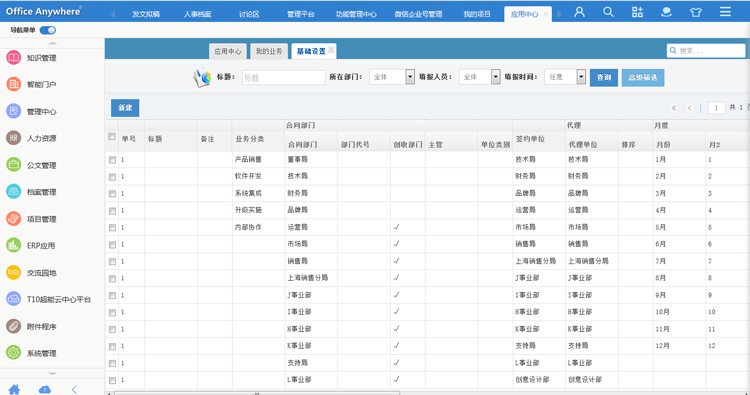
Task: Click the 搜索 box in blue bar
Action: point(706,51)
